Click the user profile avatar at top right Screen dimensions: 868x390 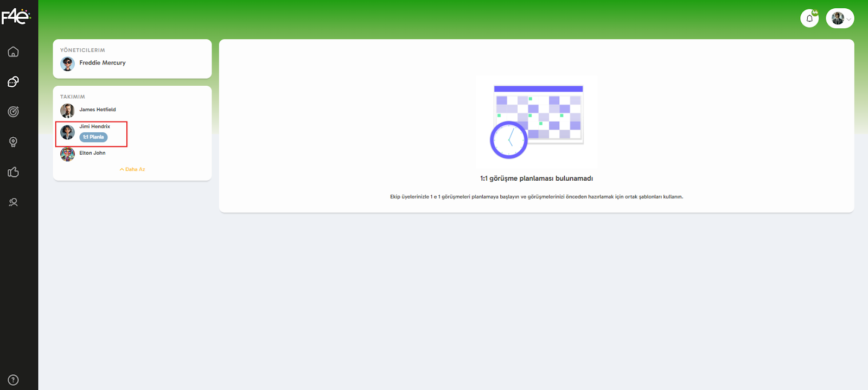[838, 18]
